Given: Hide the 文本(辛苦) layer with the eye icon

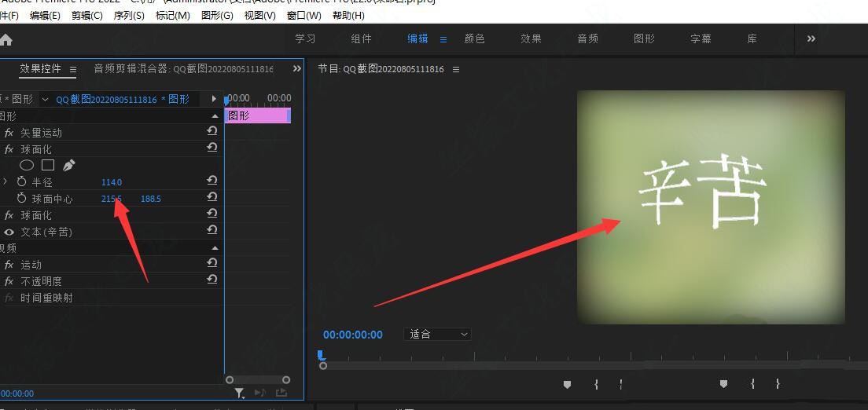Looking at the screenshot, I should (x=9, y=232).
